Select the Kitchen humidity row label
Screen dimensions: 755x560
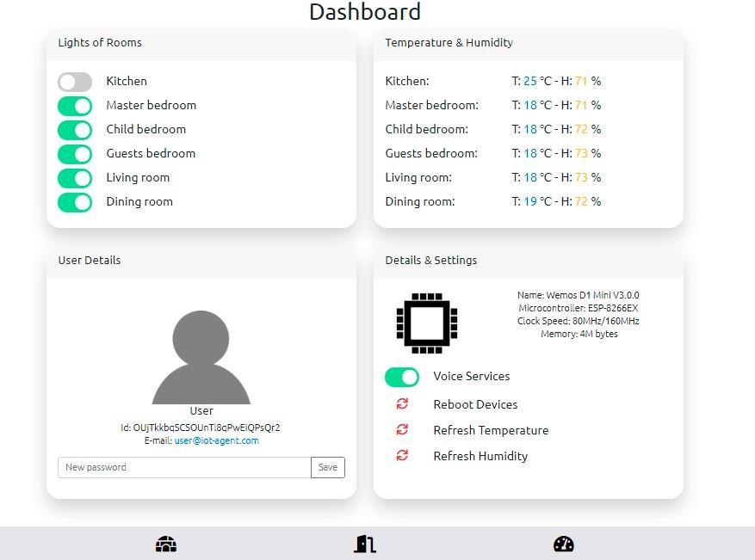[407, 81]
